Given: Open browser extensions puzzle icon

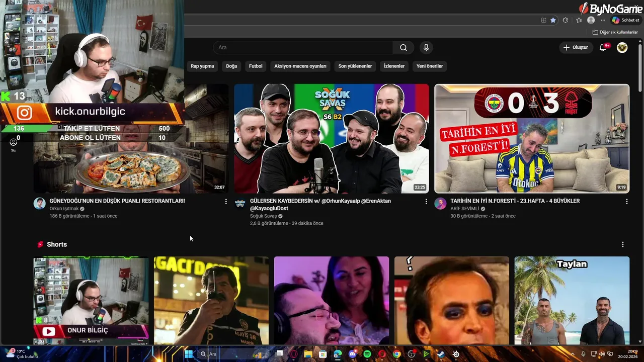Looking at the screenshot, I should click(x=566, y=20).
